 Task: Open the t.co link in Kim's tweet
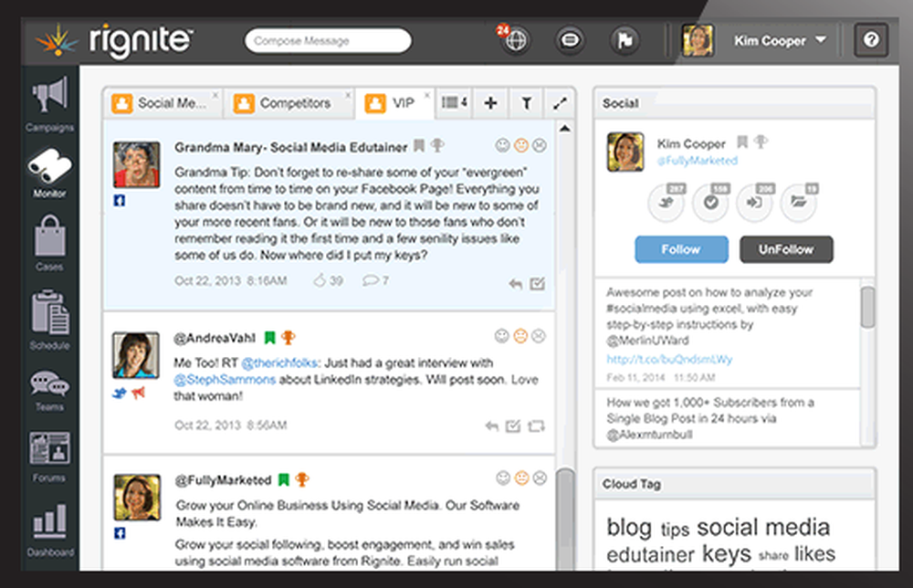(x=669, y=359)
